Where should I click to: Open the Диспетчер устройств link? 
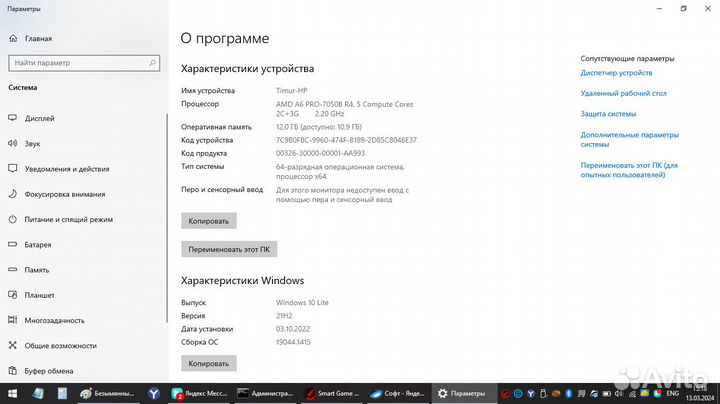pos(616,73)
